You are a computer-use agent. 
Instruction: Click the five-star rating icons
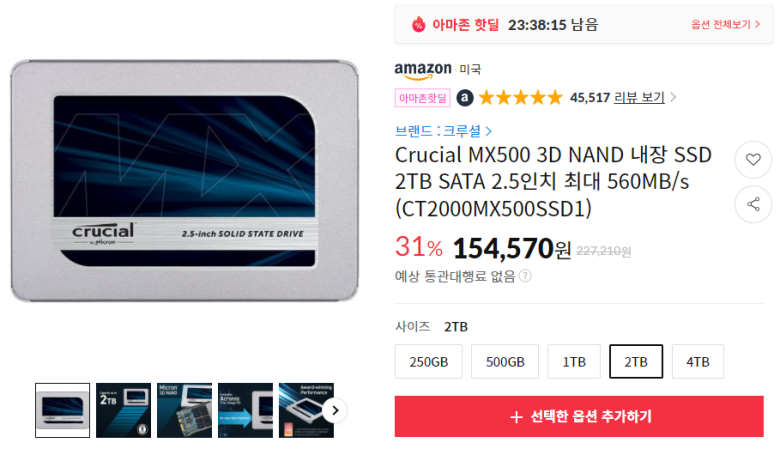pyautogui.click(x=520, y=97)
